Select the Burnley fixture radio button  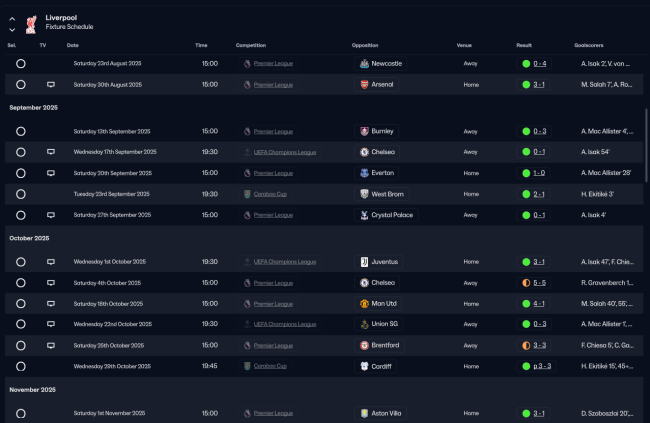click(20, 131)
